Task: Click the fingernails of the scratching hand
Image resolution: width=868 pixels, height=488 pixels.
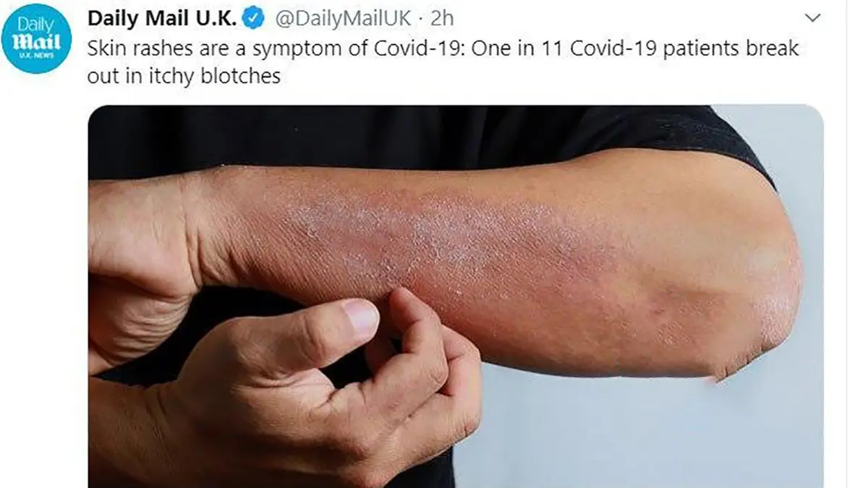Action: (362, 317)
